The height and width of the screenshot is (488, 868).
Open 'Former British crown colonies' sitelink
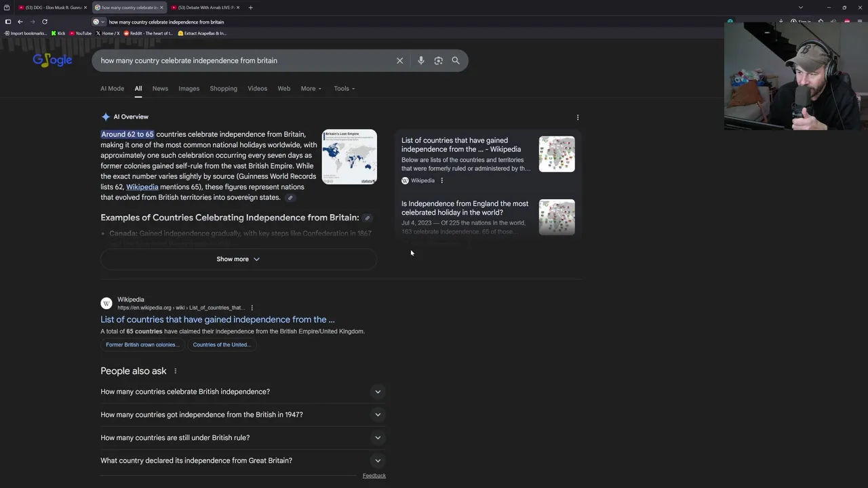(x=142, y=345)
